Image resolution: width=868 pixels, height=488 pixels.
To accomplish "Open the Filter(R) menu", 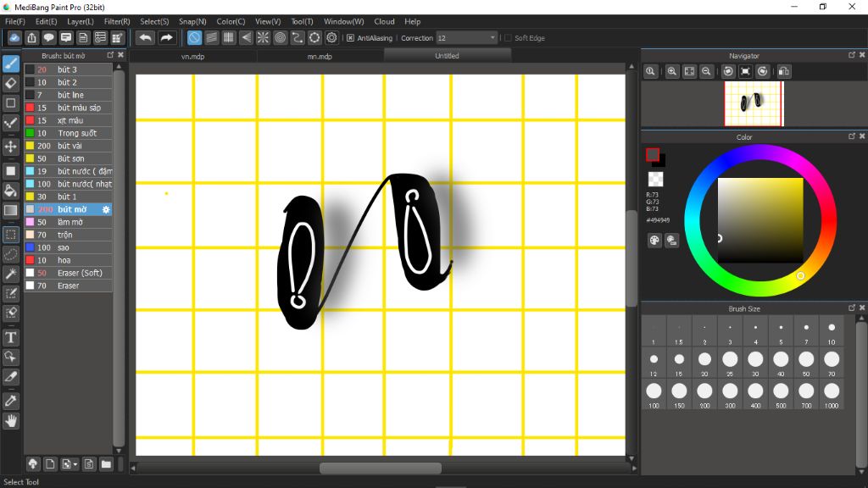I will pyautogui.click(x=117, y=21).
